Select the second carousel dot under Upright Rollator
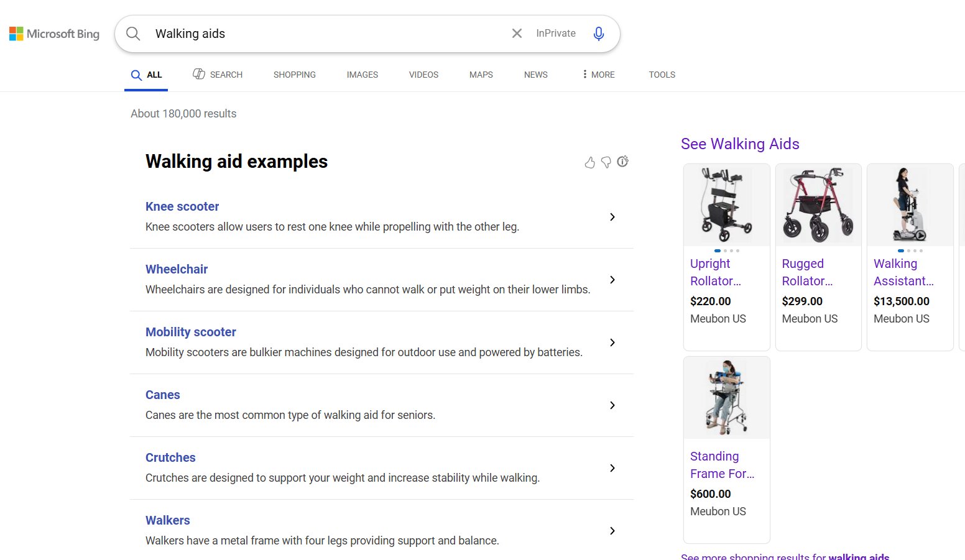The image size is (965, 560). click(724, 250)
